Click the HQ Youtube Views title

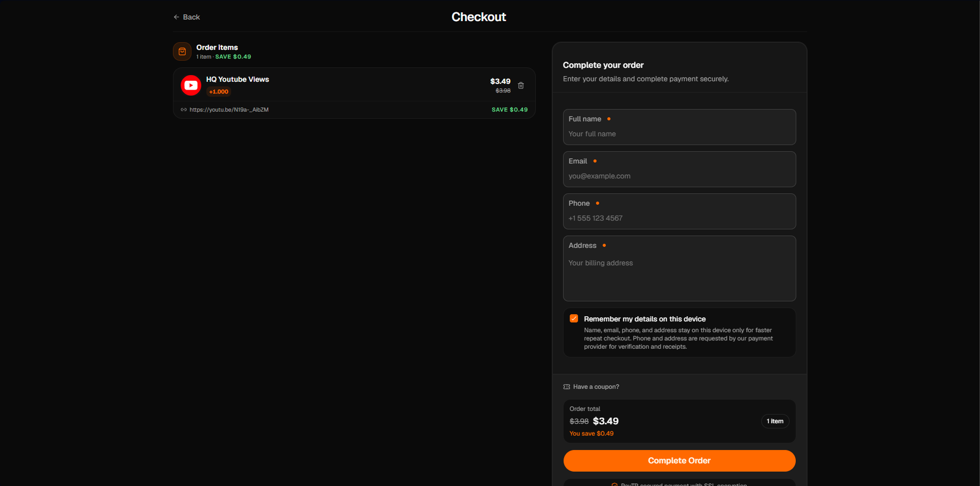click(238, 79)
